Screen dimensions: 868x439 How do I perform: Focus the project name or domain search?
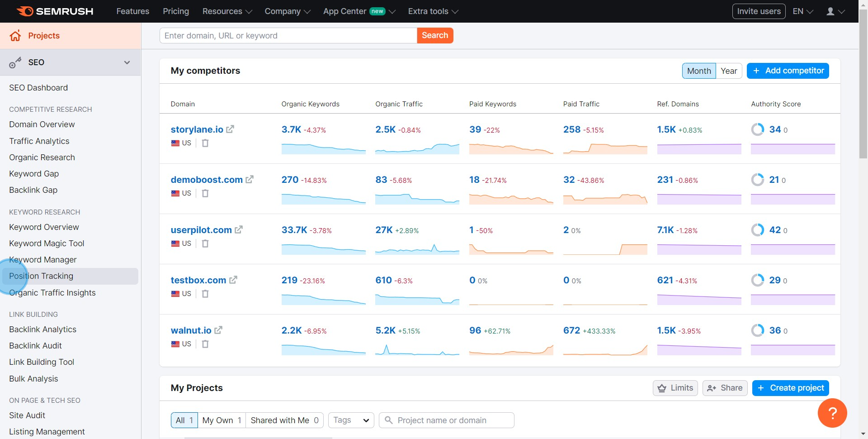click(447, 420)
